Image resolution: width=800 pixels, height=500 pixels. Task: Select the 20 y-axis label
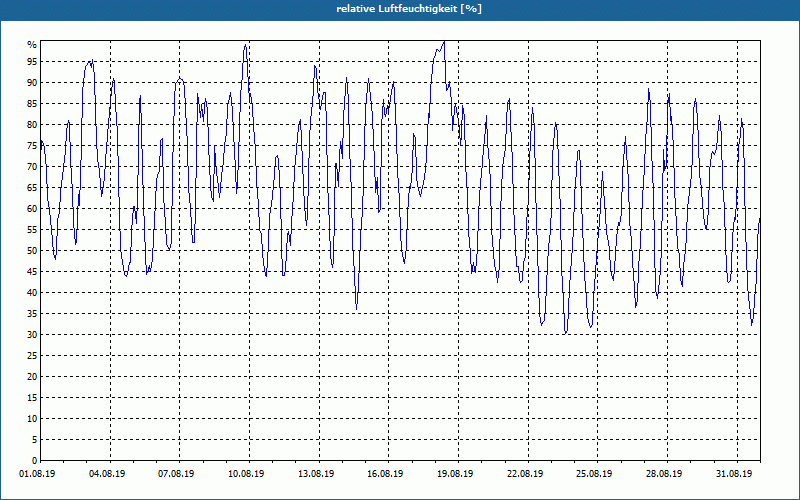[32, 377]
